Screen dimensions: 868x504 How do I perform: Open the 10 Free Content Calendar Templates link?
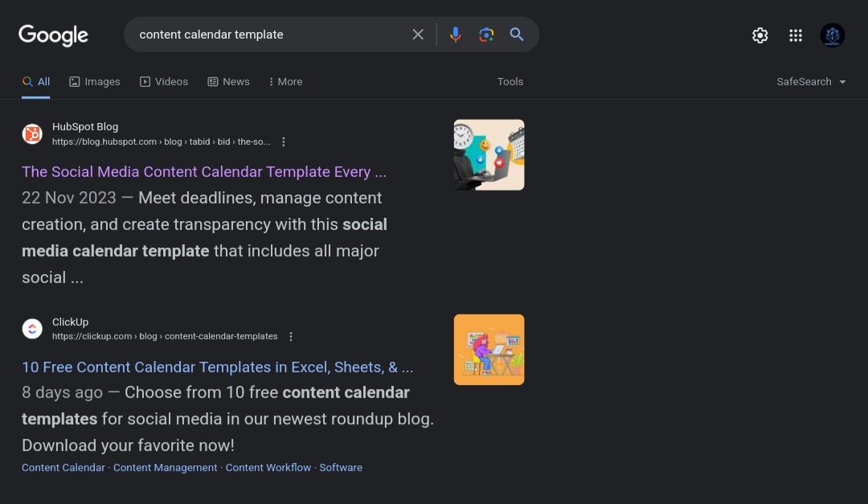pyautogui.click(x=217, y=367)
